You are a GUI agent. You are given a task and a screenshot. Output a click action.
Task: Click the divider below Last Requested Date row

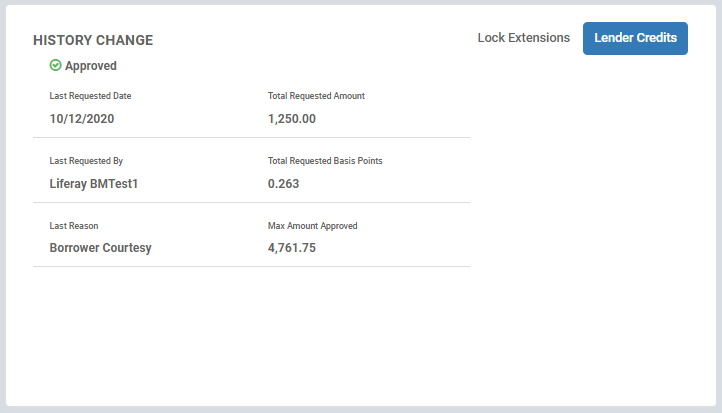[x=251, y=137]
